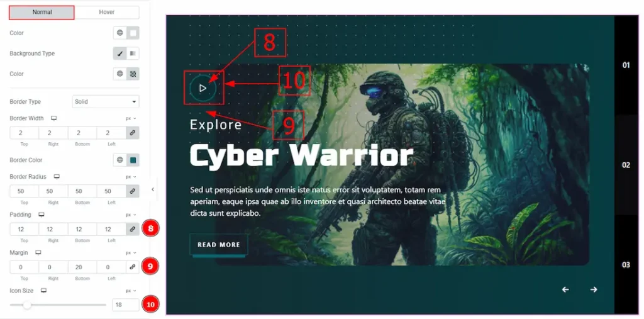644x319 pixels.
Task: Collapse the panel using the side chevron
Action: pyautogui.click(x=153, y=189)
